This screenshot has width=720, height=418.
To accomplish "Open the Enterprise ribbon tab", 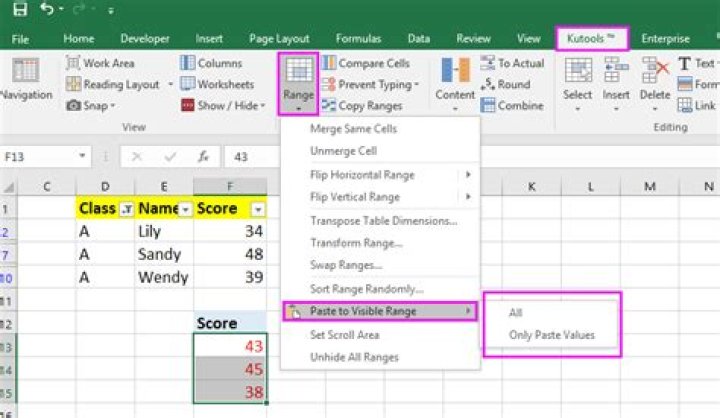I will coord(665,39).
